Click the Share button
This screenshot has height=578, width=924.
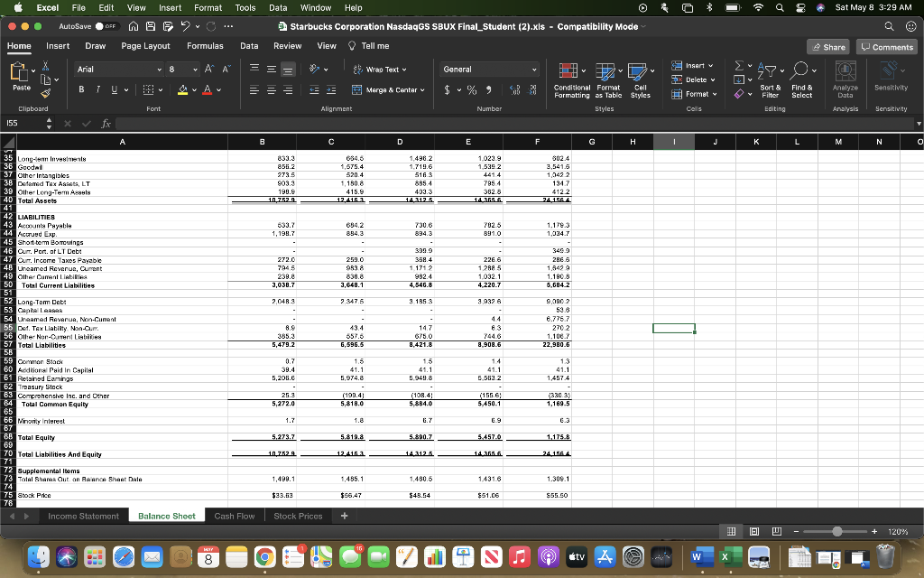(x=828, y=47)
